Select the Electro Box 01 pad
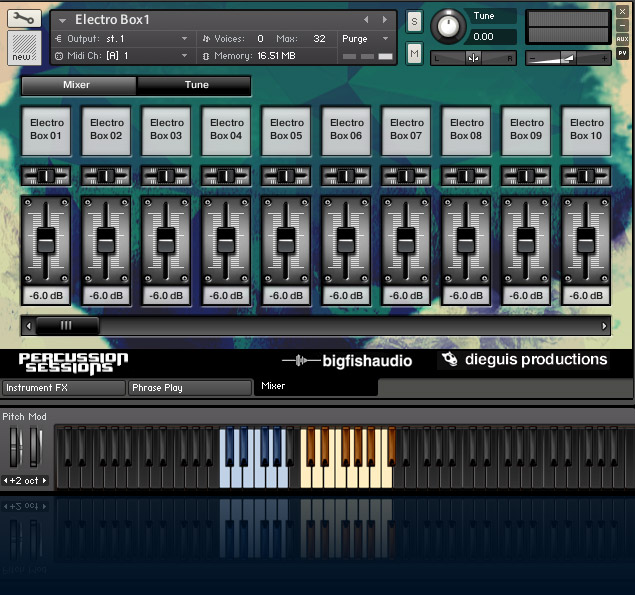The image size is (635, 595). [x=46, y=130]
